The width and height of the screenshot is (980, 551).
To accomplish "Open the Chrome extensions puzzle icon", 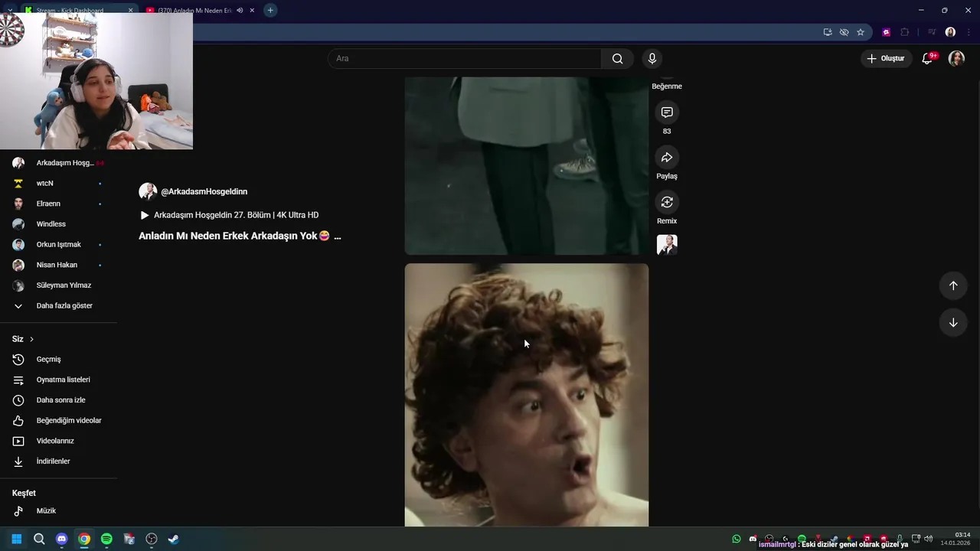I will click(x=904, y=32).
